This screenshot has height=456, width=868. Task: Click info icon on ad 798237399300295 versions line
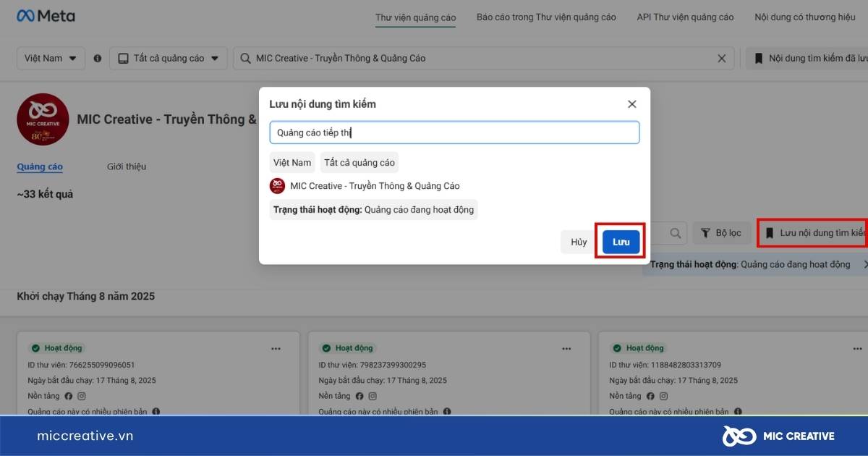[x=447, y=411]
